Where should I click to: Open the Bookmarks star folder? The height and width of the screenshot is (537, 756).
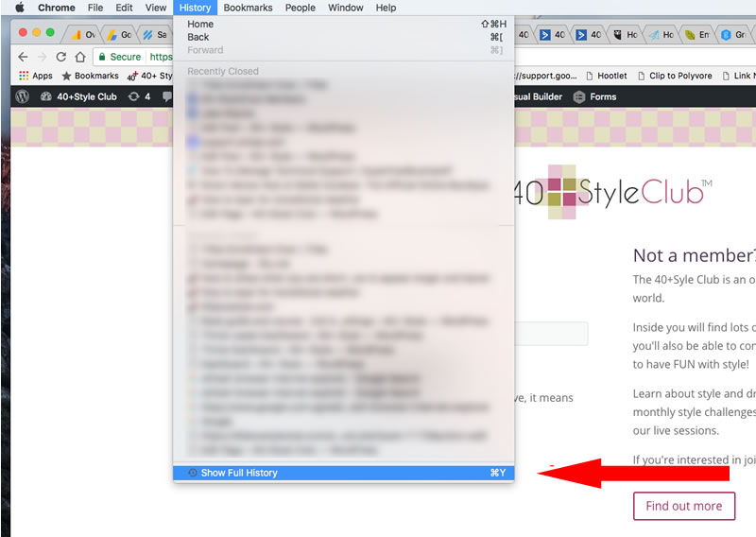point(90,76)
